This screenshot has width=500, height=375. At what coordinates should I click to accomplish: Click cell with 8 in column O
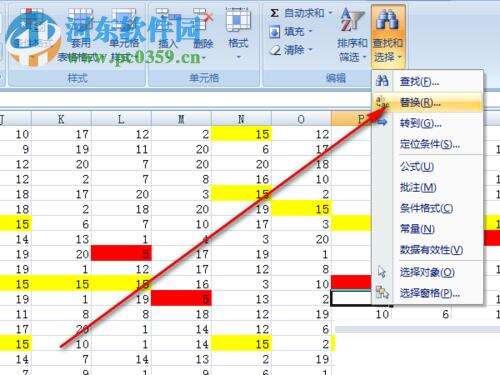click(x=301, y=269)
